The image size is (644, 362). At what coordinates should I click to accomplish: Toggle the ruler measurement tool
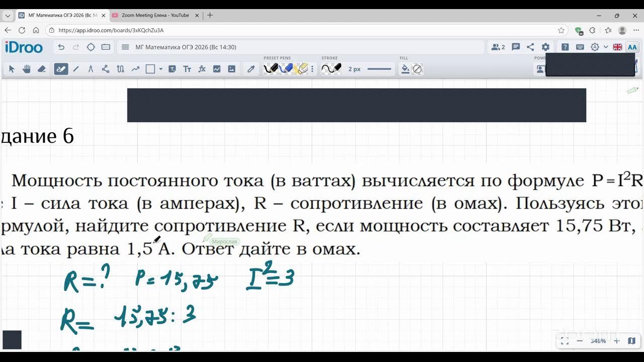coord(106,47)
